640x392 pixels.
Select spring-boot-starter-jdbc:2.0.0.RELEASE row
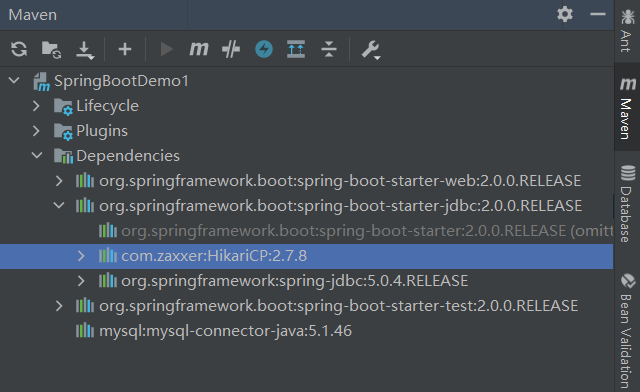[x=307, y=205]
